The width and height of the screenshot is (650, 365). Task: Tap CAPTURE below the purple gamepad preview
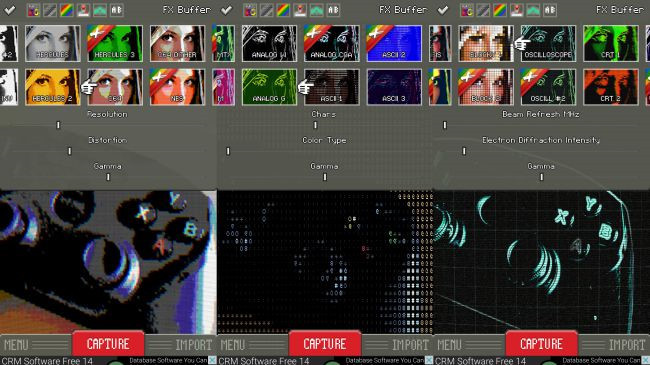tap(108, 344)
